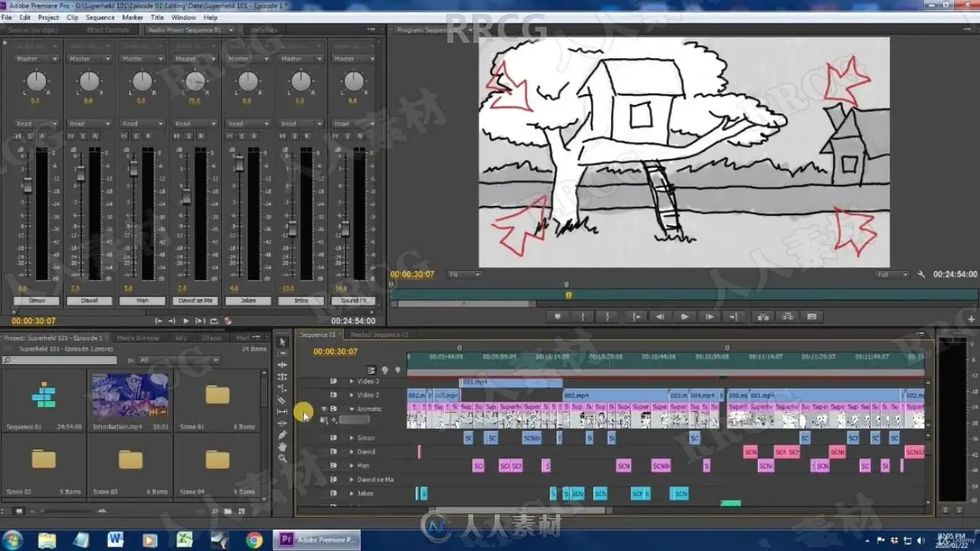Open the Marker menu
980x551 pixels.
click(132, 18)
